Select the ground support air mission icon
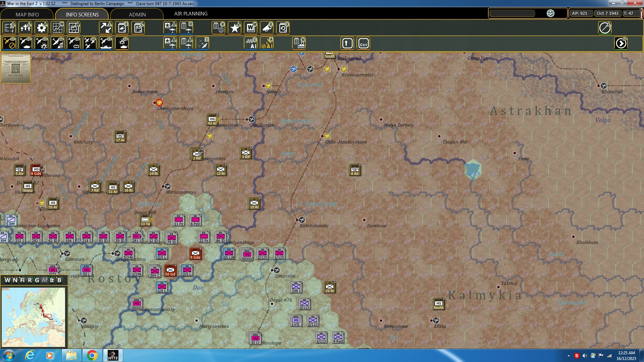Viewport: 644px width, 362px height. (25, 43)
